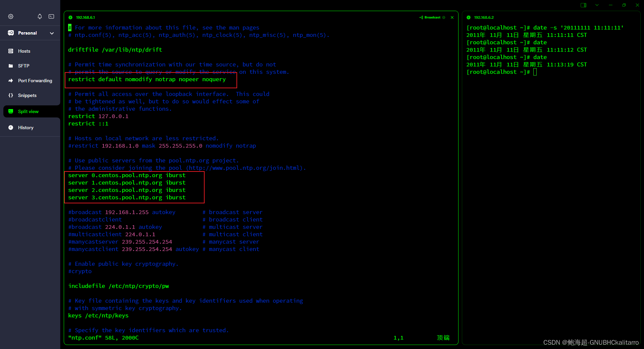
Task: Click the keys /etc/ntp/keys line
Action: tap(98, 315)
